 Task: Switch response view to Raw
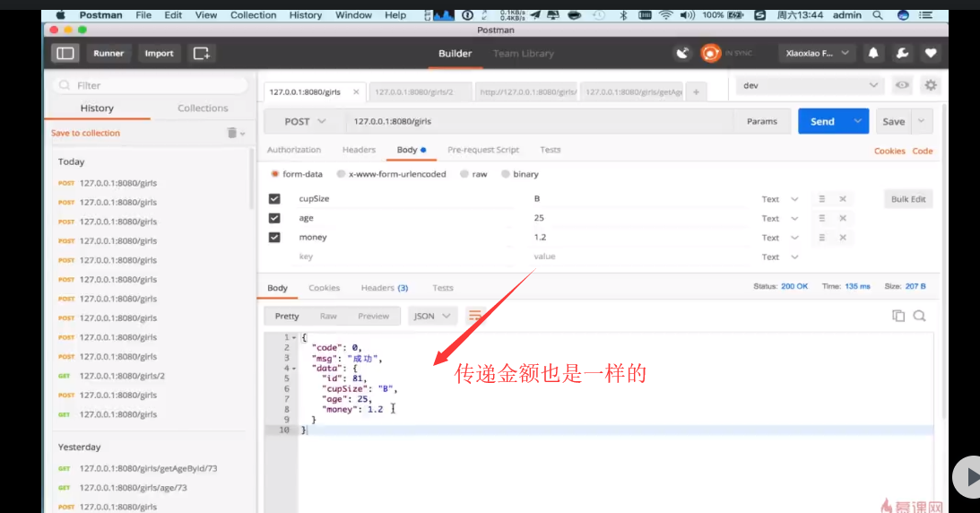(x=328, y=316)
